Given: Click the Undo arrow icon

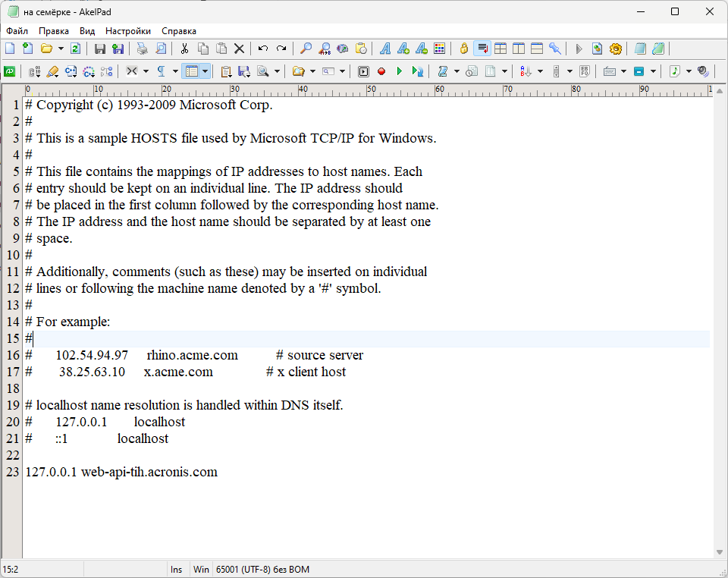Looking at the screenshot, I should click(263, 49).
